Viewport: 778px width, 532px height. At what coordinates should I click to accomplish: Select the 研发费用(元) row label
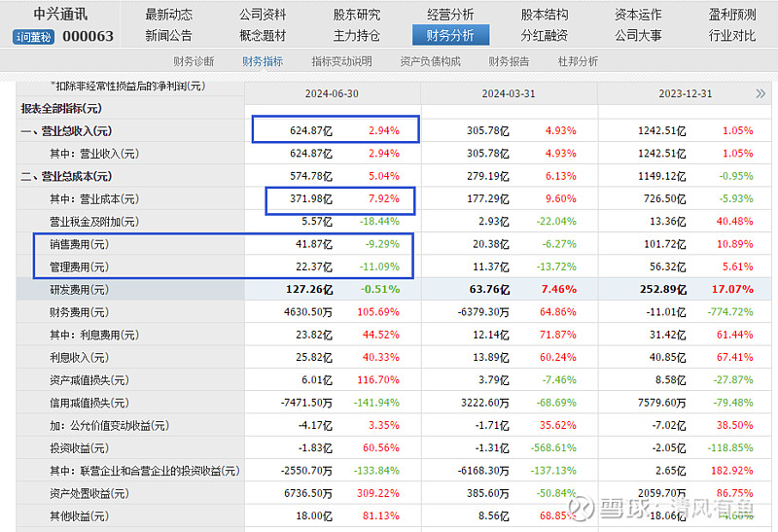click(80, 290)
